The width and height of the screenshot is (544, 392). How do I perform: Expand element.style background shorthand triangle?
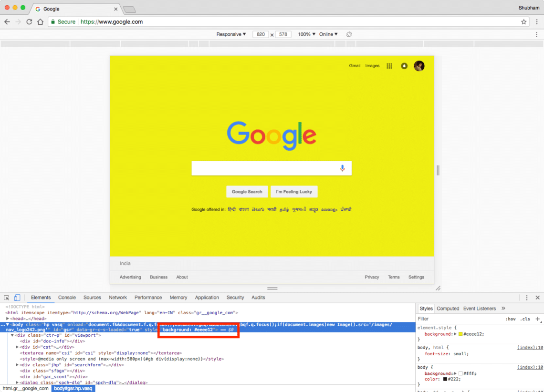455,334
